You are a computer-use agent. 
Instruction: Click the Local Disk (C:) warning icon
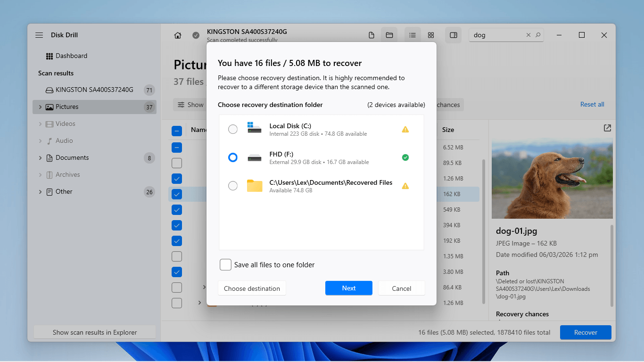[x=405, y=129]
